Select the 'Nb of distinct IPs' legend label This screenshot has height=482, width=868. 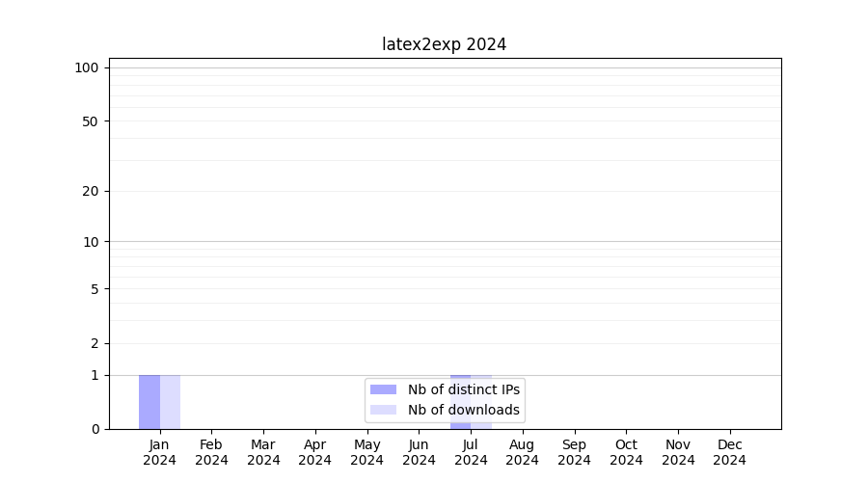(x=464, y=389)
